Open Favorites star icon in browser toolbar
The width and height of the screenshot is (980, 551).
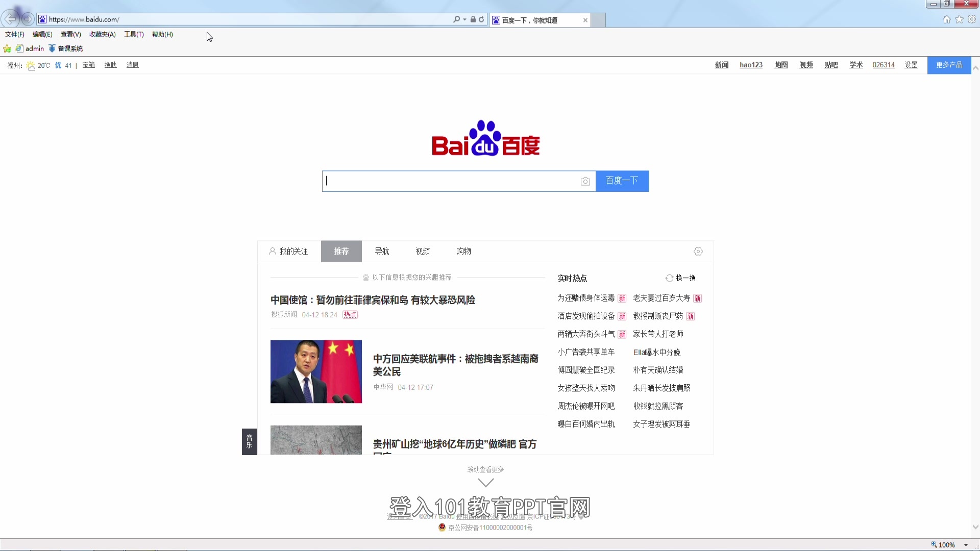pos(960,19)
